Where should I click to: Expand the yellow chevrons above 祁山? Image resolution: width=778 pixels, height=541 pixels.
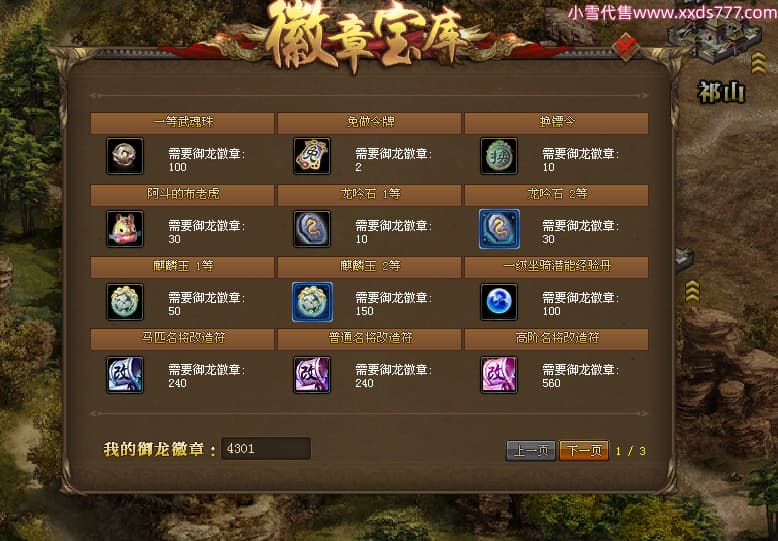pyautogui.click(x=758, y=64)
